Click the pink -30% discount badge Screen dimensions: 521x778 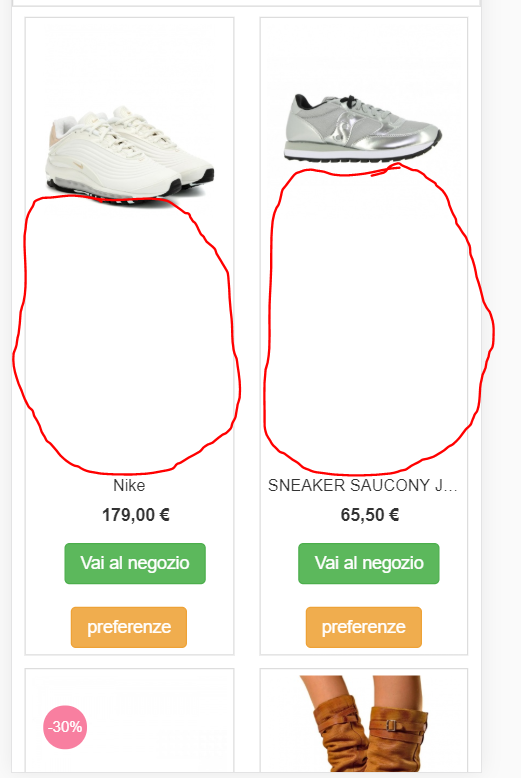tap(65, 727)
